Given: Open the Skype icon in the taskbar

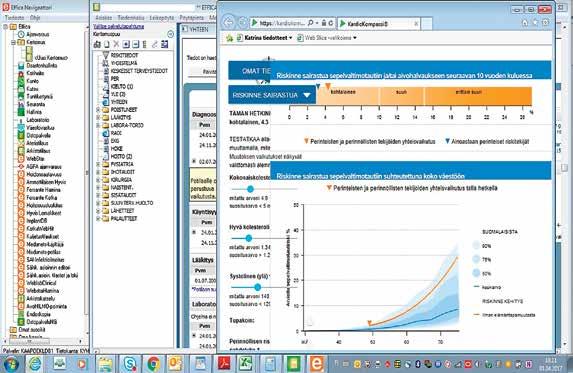Looking at the screenshot, I should coord(130,364).
